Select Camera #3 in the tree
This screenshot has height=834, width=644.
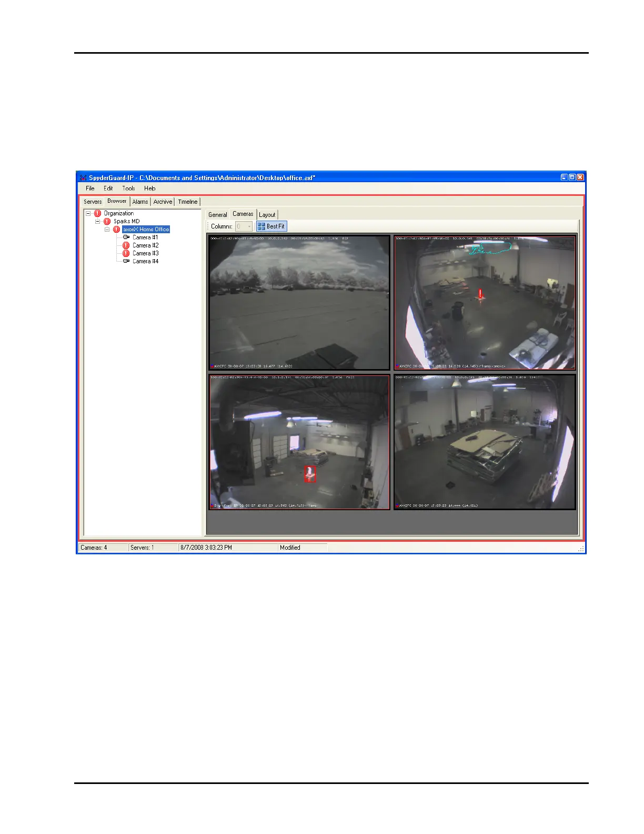tap(145, 253)
